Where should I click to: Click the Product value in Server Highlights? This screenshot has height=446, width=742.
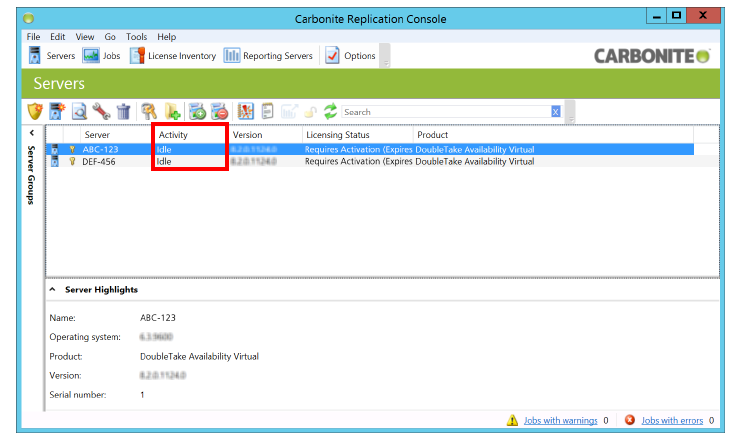point(199,356)
